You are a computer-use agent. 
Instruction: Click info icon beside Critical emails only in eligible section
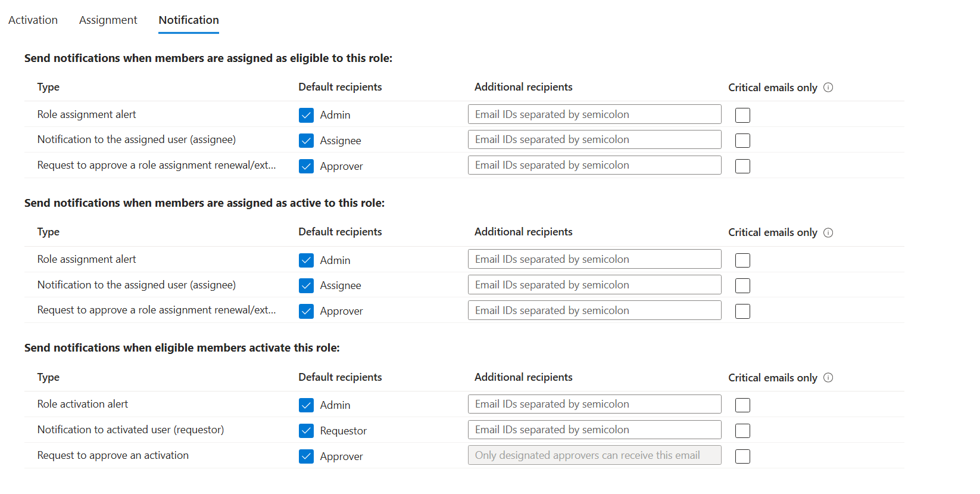point(828,88)
